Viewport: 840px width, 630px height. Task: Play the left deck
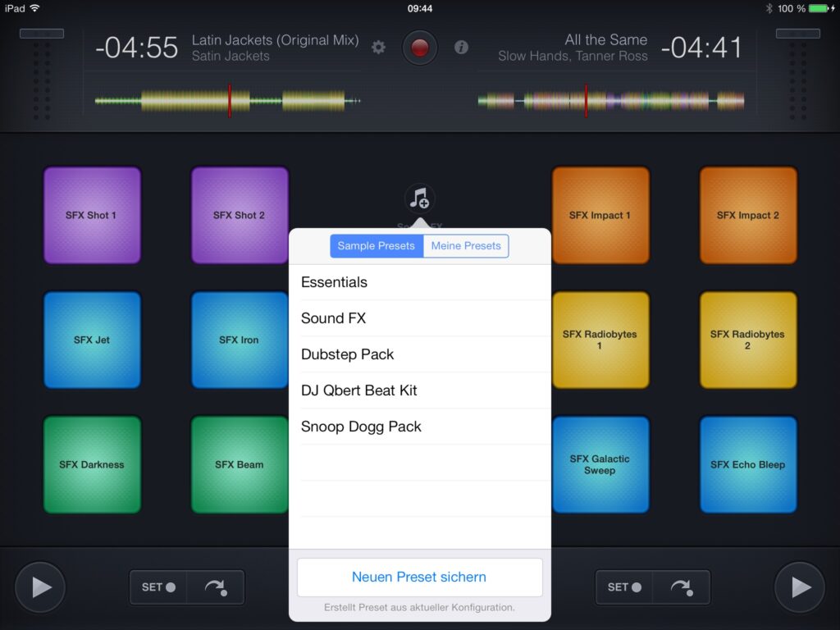[x=40, y=587]
